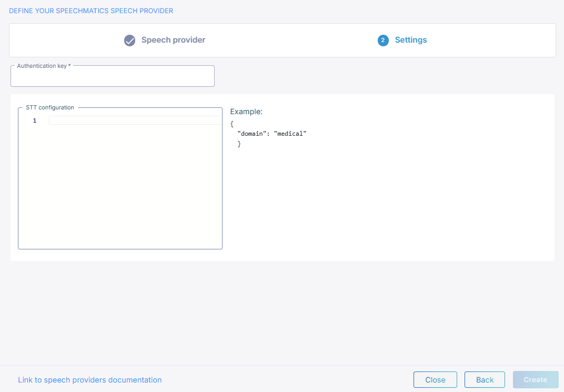Click the STT configuration label
This screenshot has height=392, width=564.
click(x=50, y=107)
